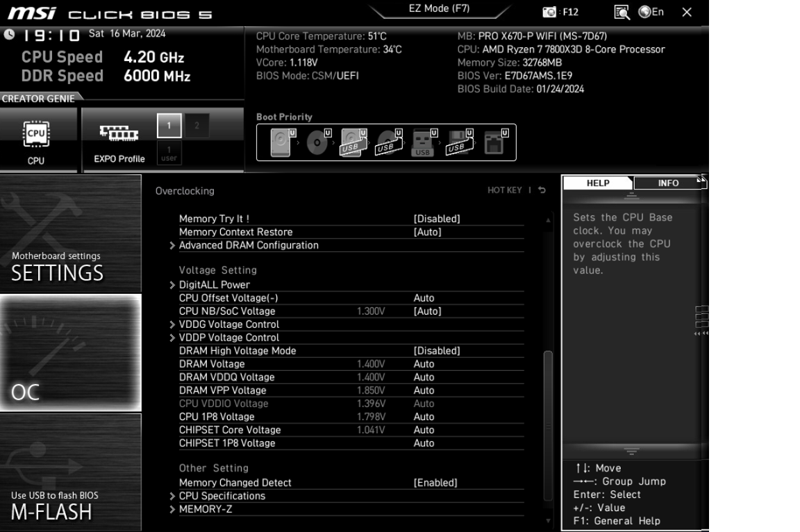Open M-FLASH to flash BIOS
The width and height of the screenshot is (800, 532).
click(70, 472)
